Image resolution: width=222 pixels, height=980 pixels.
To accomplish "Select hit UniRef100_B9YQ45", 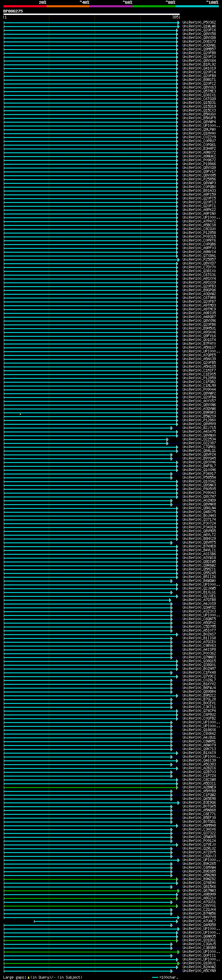I will (199, 458).
